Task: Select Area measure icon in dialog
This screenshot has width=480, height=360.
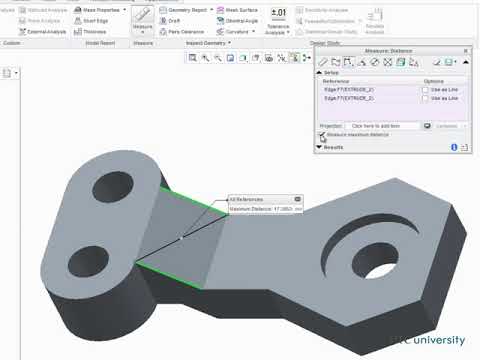Action: point(388,62)
